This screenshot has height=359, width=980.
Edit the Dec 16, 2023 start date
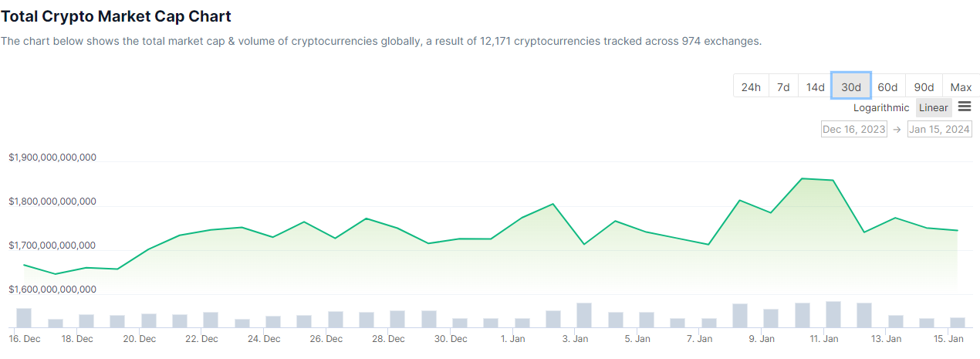[x=853, y=129]
